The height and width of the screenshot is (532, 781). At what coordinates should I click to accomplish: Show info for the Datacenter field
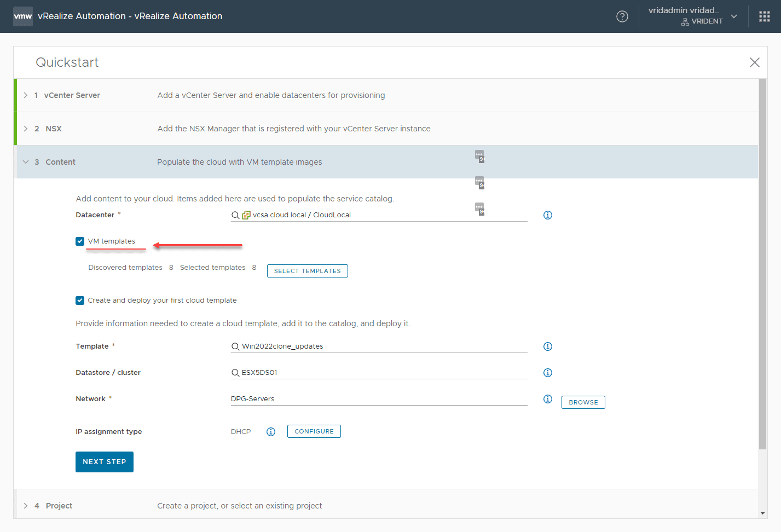(548, 215)
